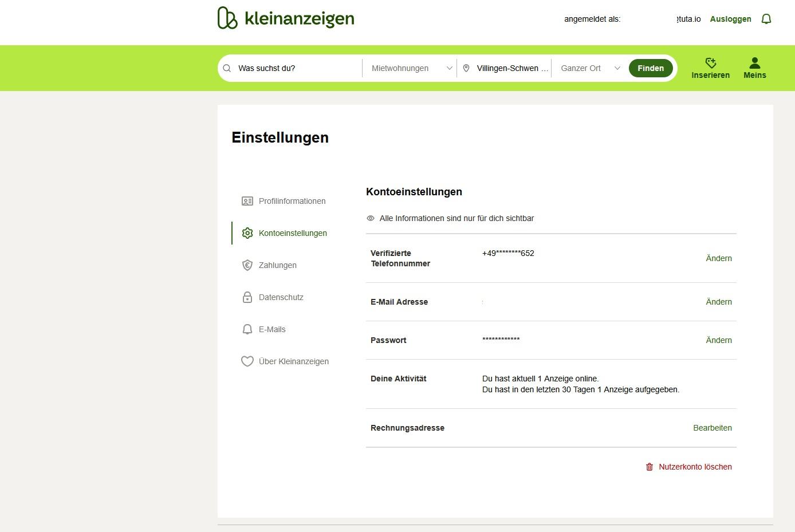Click the Ganzer Ort dropdown chevron
Viewport: 795px width, 532px height.
pos(617,68)
